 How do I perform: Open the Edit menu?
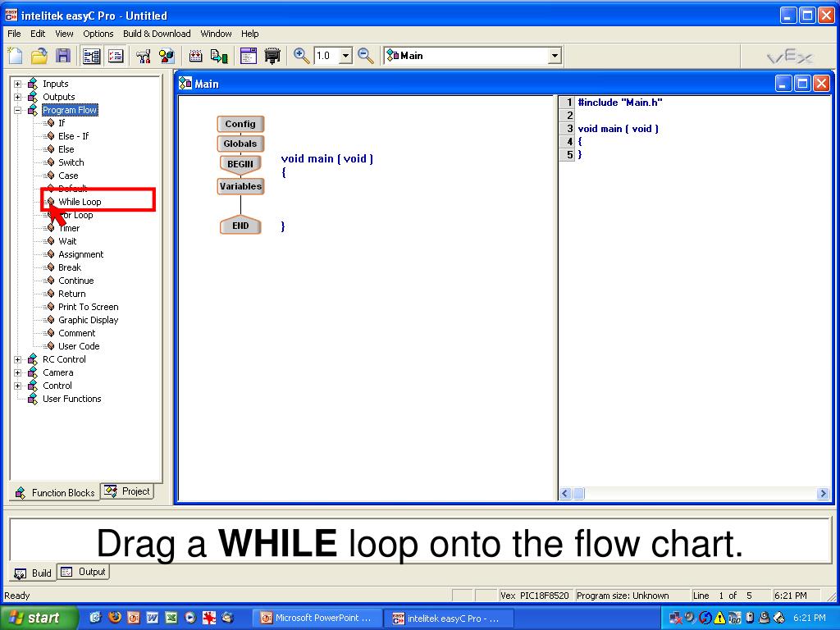click(38, 34)
